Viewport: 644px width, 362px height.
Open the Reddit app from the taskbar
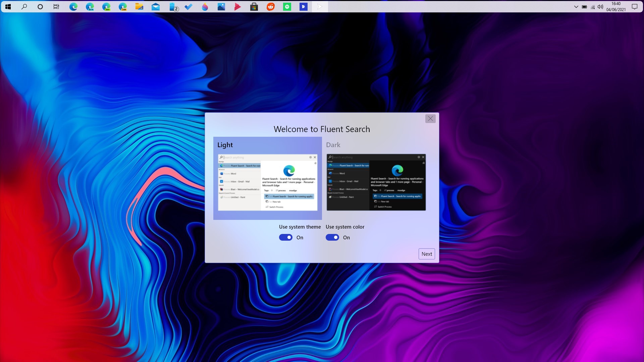pos(270,7)
